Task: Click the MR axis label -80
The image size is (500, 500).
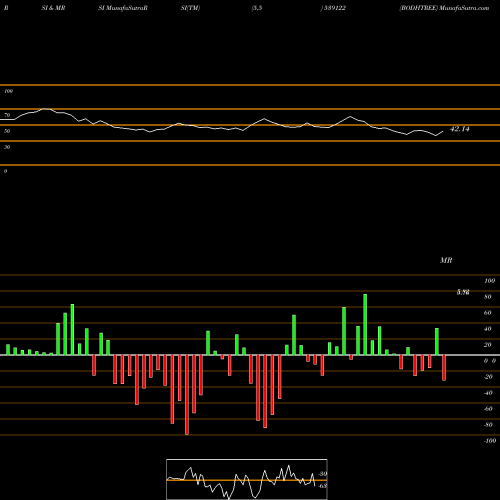Action: point(488,425)
